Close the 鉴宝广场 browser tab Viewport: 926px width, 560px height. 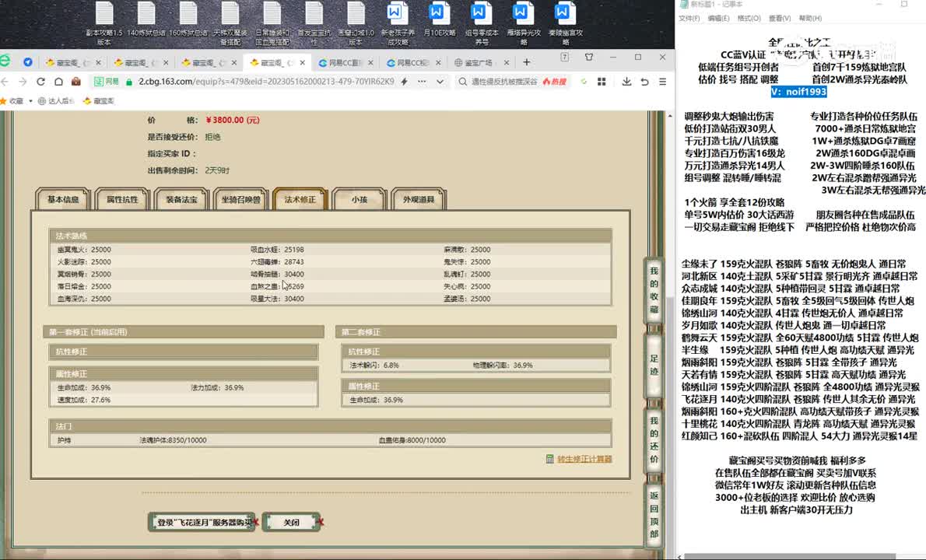(506, 62)
